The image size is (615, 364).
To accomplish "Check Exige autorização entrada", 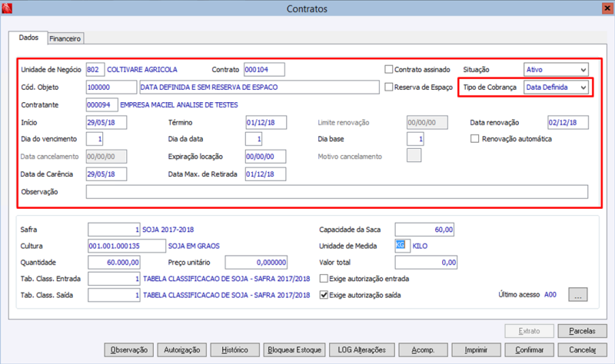I will 324,279.
